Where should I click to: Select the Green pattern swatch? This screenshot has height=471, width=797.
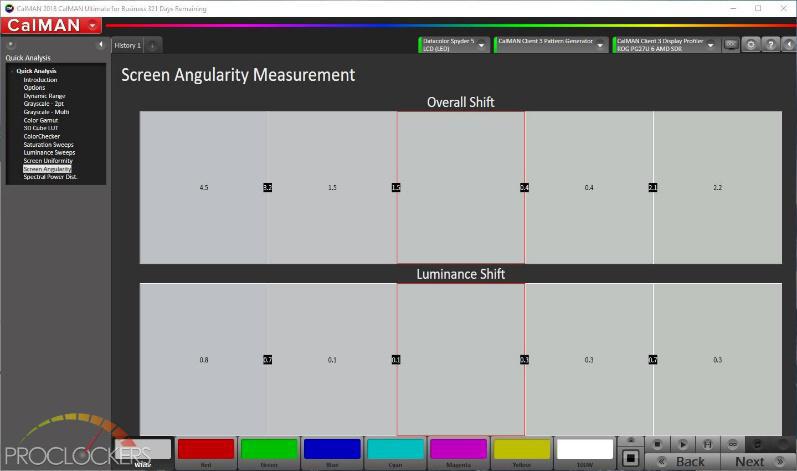pyautogui.click(x=269, y=453)
